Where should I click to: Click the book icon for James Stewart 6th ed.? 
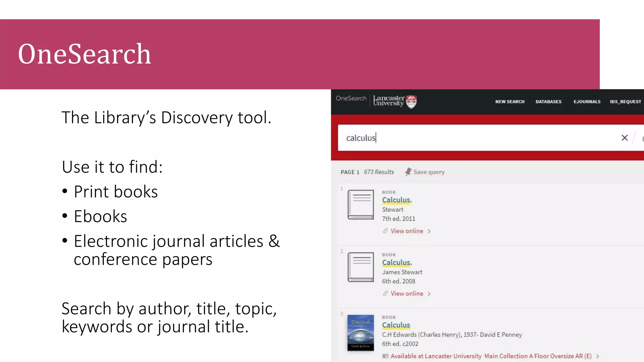pos(361,267)
